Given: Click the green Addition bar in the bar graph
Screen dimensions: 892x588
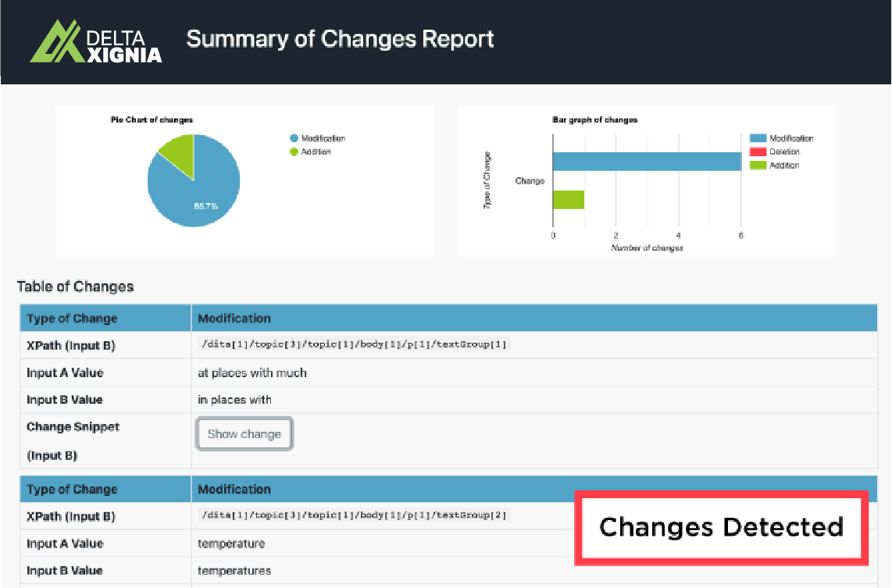Looking at the screenshot, I should tap(569, 200).
